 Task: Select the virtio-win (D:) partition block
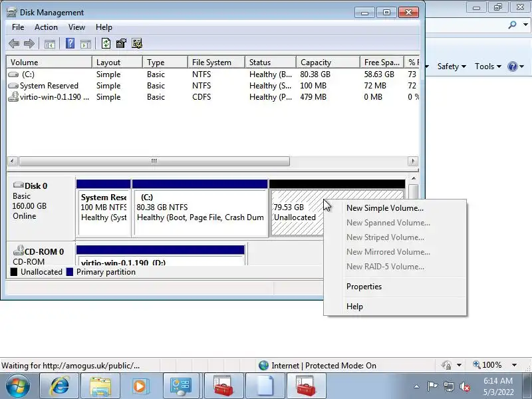160,255
